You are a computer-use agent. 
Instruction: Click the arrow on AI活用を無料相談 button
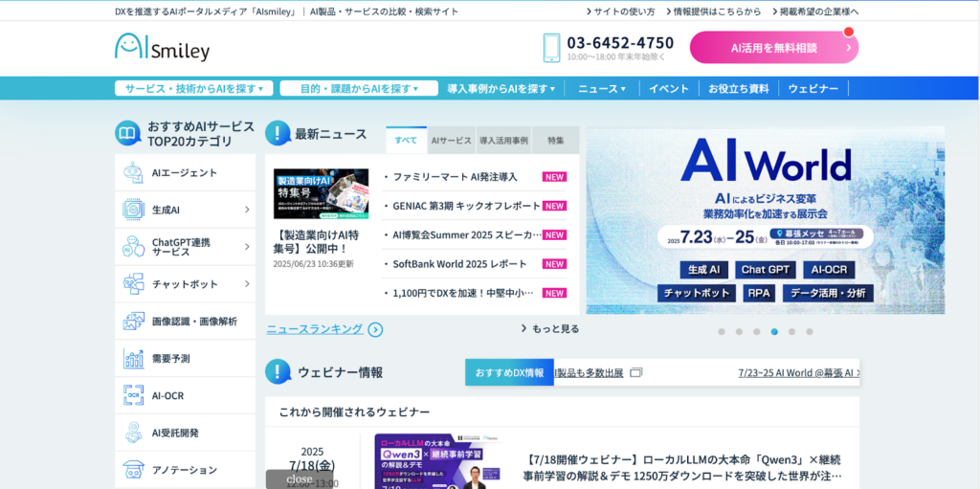pyautogui.click(x=848, y=48)
